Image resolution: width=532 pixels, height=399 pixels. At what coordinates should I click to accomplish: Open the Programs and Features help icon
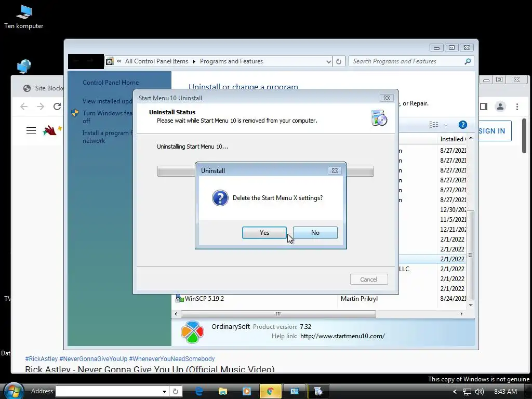[462, 125]
